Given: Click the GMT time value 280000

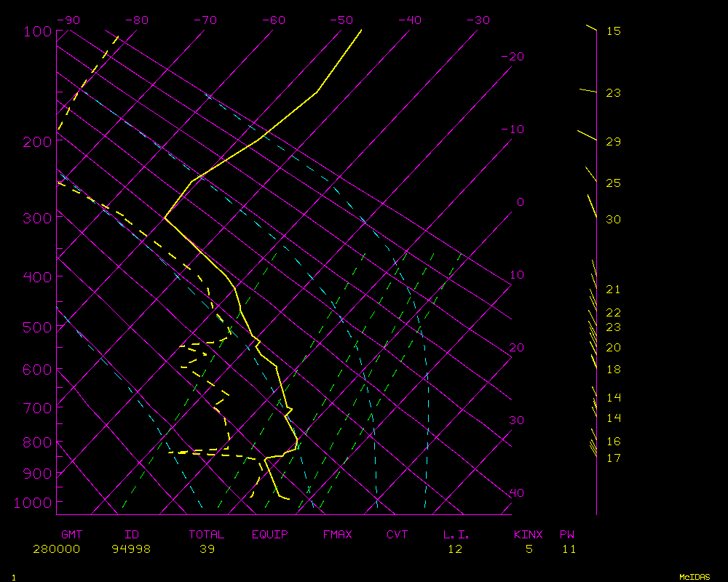Looking at the screenshot, I should [56, 549].
